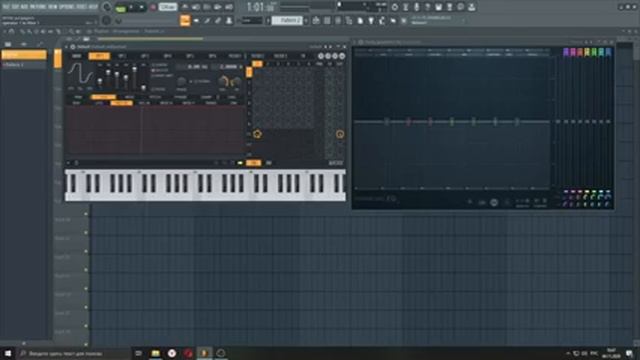The height and width of the screenshot is (360, 640).
Task: Toggle the metronome icon
Action: pyautogui.click(x=185, y=7)
